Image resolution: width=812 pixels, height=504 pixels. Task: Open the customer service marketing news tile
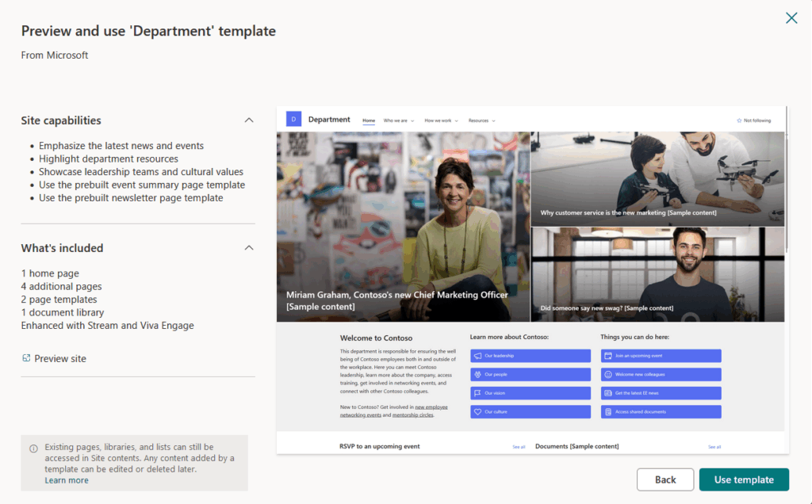click(657, 179)
